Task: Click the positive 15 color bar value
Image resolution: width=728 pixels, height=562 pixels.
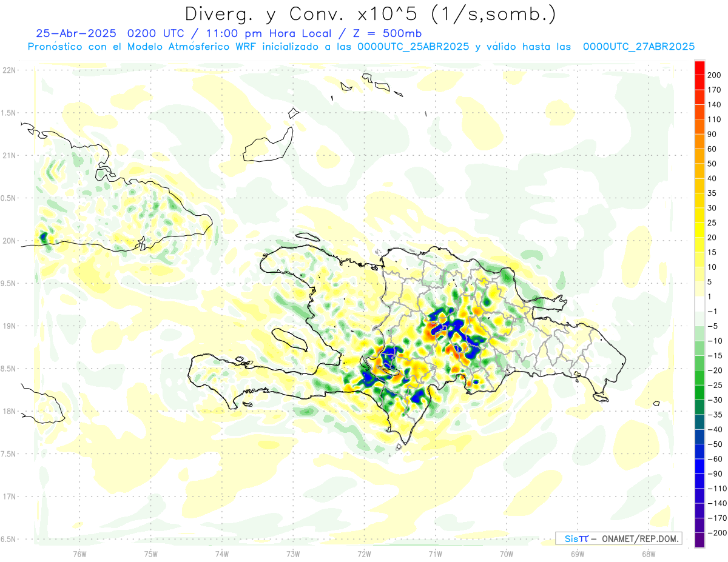Action: 713,252
